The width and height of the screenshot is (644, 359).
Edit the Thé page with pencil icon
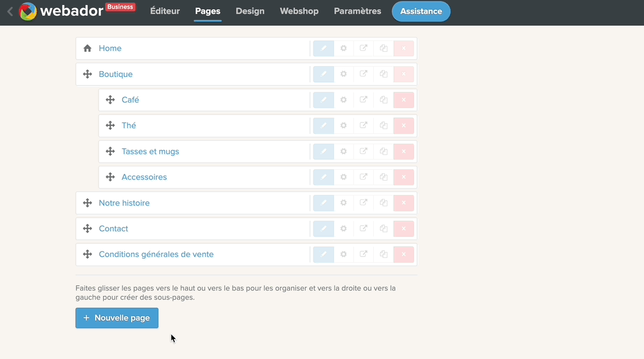[324, 126]
